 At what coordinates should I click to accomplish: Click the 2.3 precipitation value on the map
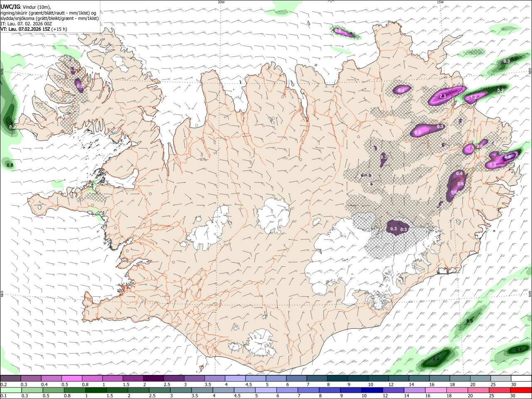[443, 96]
